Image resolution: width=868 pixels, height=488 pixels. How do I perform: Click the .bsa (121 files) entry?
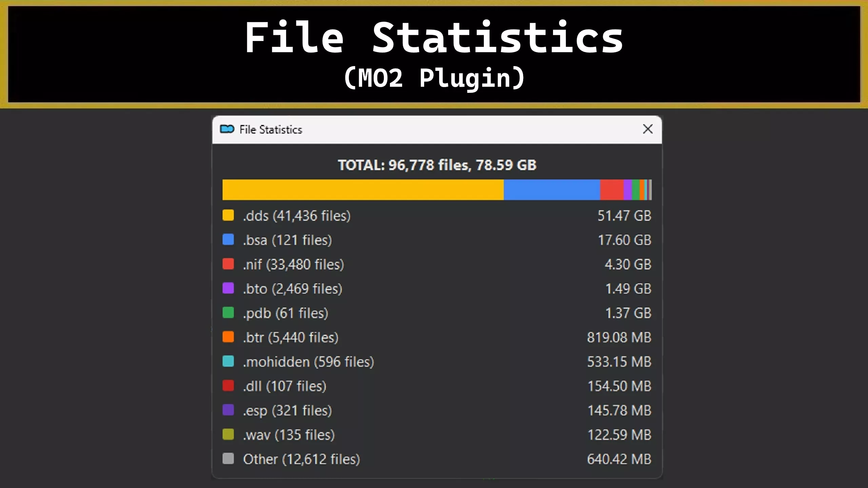click(288, 240)
